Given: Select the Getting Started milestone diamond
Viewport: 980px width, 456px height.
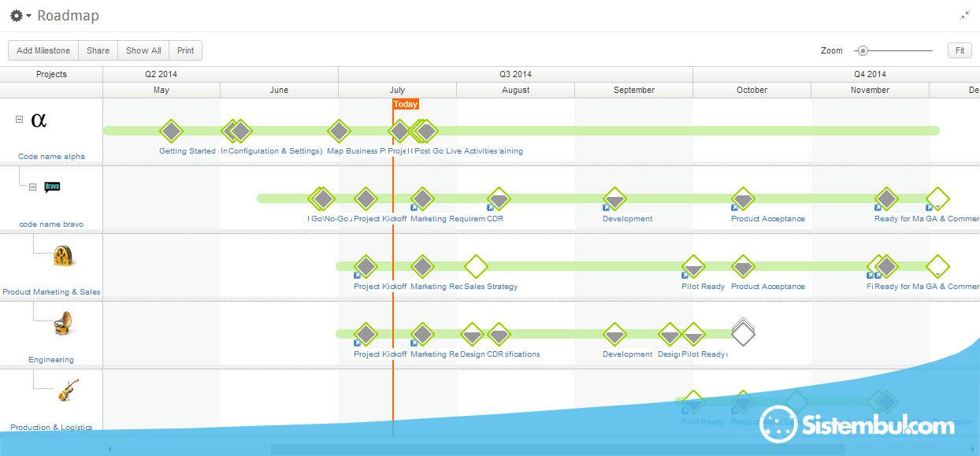Looking at the screenshot, I should (x=171, y=131).
